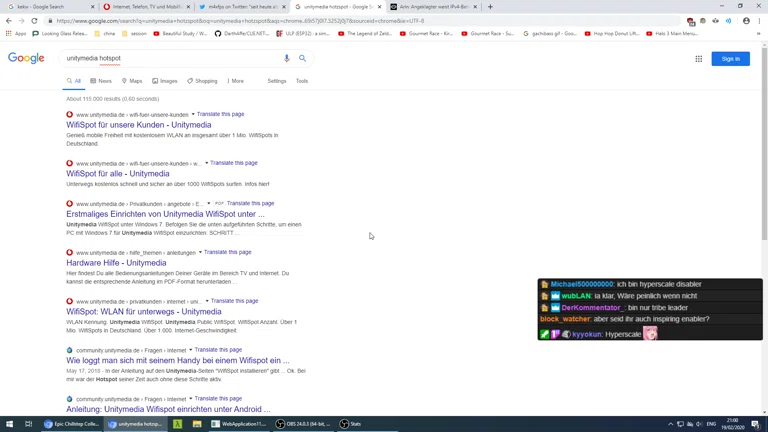
Task: Select the Images search tab
Action: tap(165, 81)
